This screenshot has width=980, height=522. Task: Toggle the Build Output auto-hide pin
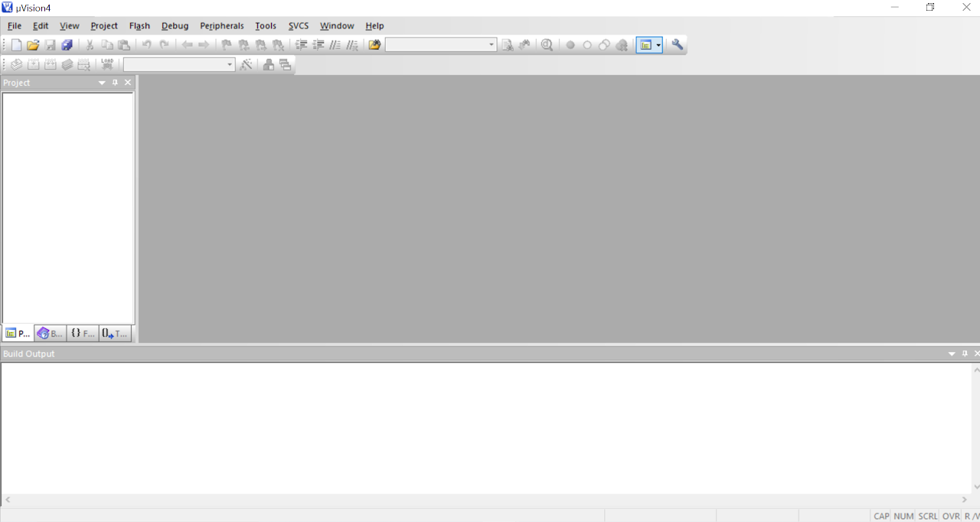pyautogui.click(x=964, y=353)
